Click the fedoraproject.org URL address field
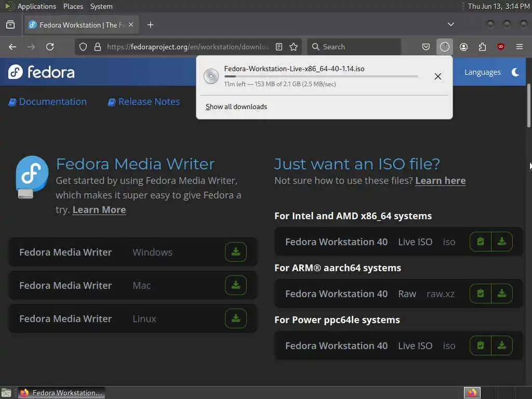The height and width of the screenshot is (399, 532). (x=188, y=47)
